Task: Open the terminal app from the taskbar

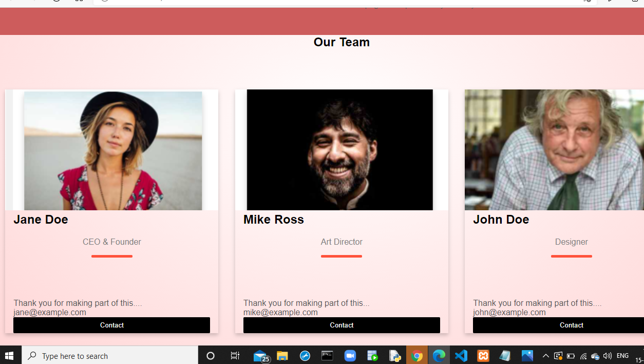Action: (327, 355)
